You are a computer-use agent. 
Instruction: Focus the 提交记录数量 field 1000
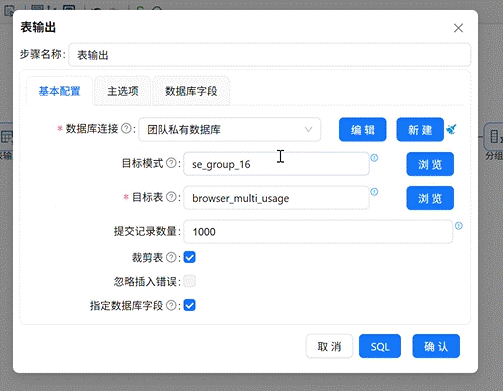[318, 232]
